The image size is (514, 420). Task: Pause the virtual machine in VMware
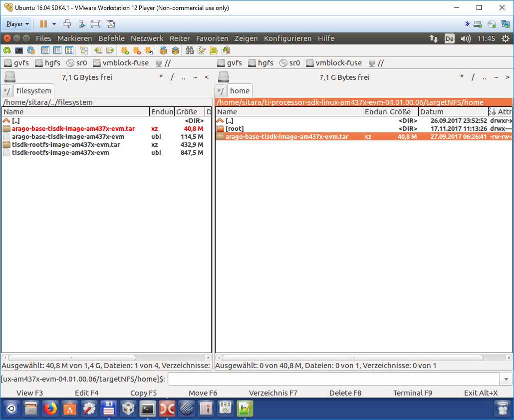43,23
